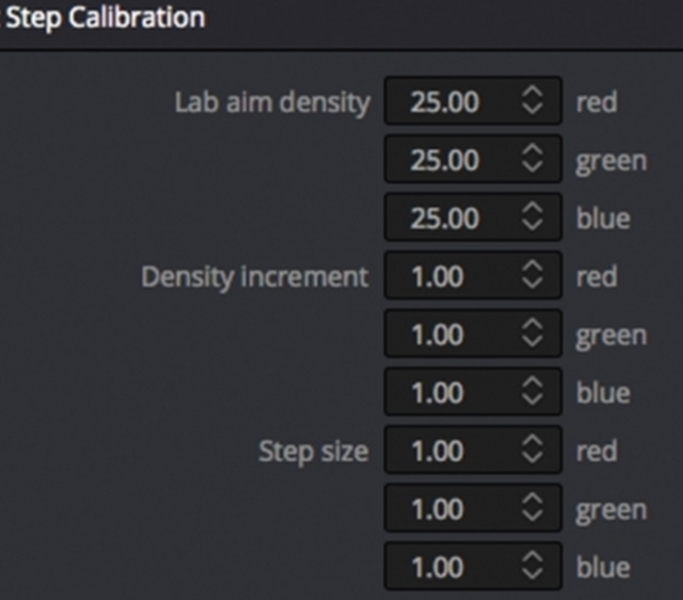Click the Lab aim density blue value field
The height and width of the screenshot is (600, 683).
coord(445,218)
